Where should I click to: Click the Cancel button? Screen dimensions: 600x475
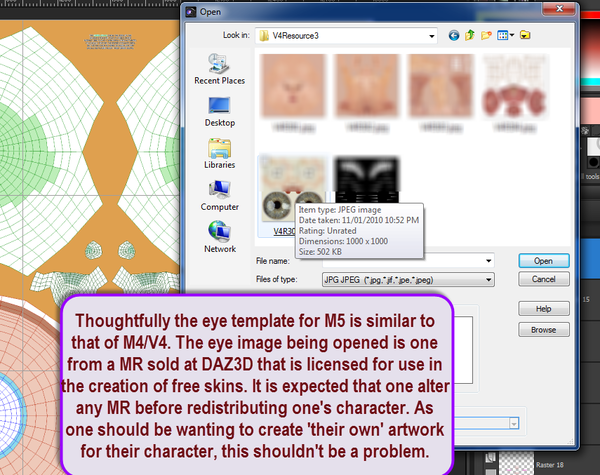544,279
